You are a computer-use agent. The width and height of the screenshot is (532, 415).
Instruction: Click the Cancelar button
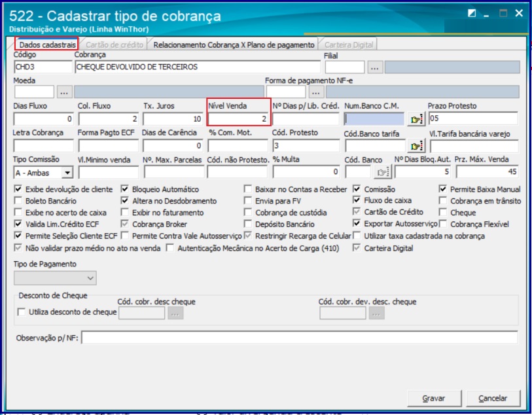pos(493,399)
